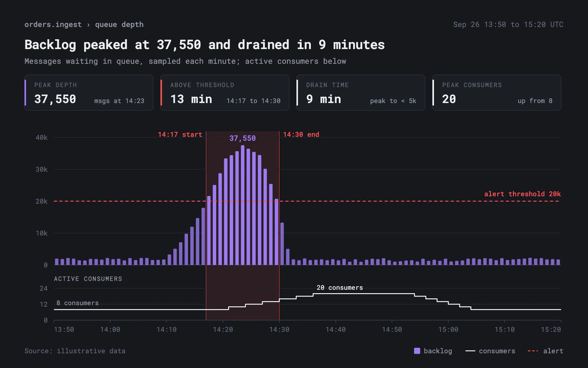Click the 15:10 x-axis tick label

(x=505, y=329)
